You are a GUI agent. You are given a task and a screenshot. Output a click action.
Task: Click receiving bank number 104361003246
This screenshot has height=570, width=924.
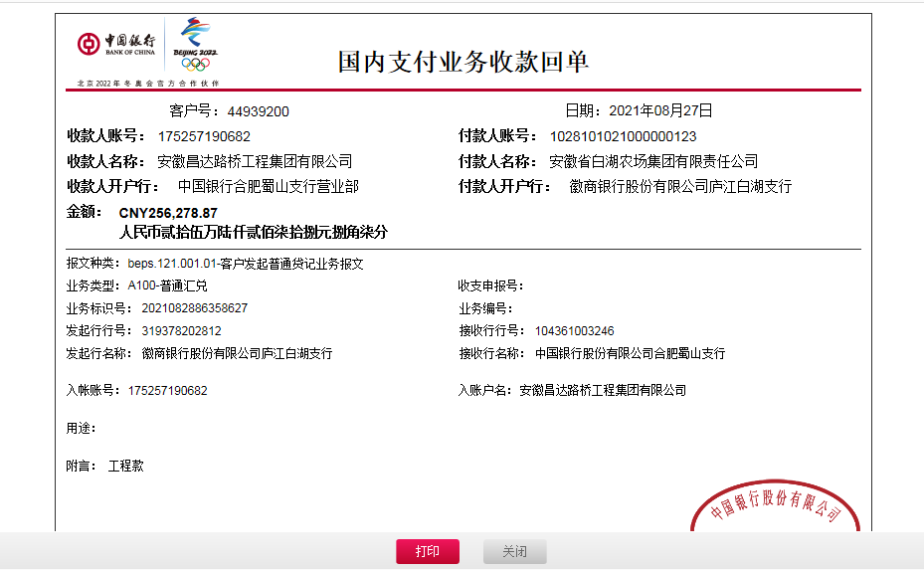click(574, 331)
